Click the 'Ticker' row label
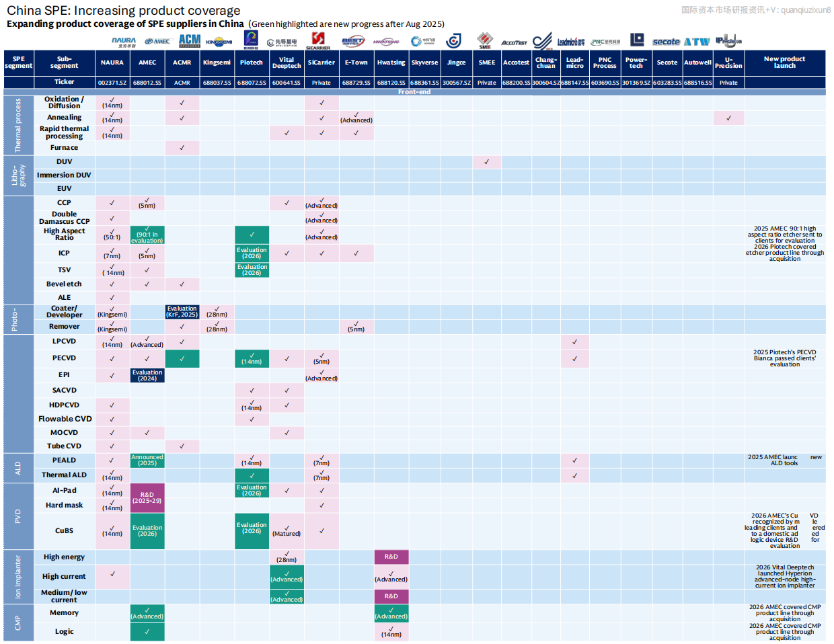Image resolution: width=834 pixels, height=644 pixels. pos(65,82)
